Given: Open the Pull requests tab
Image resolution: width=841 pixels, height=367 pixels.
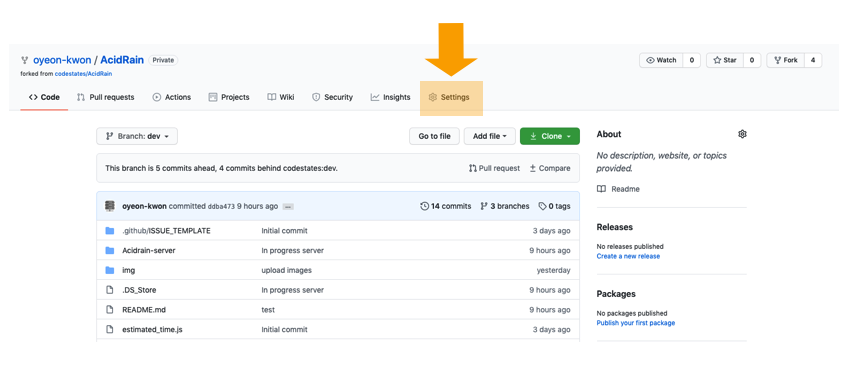Looking at the screenshot, I should 106,97.
